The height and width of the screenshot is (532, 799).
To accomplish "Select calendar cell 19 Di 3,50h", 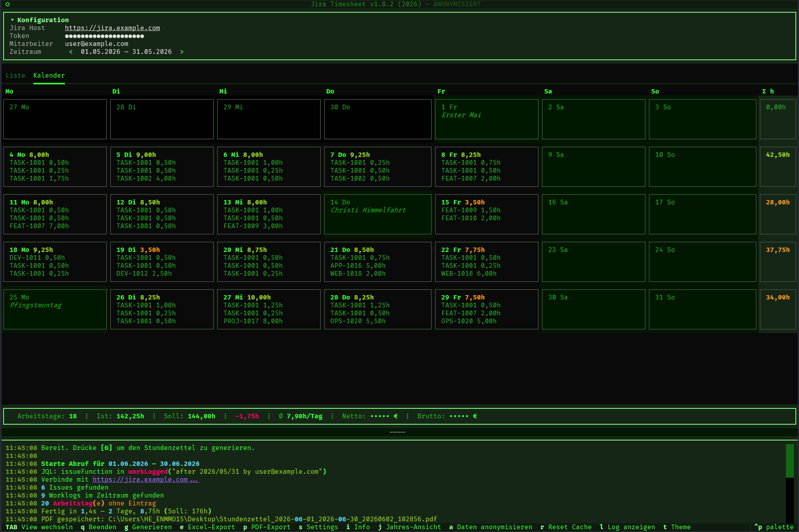I will pos(162,262).
